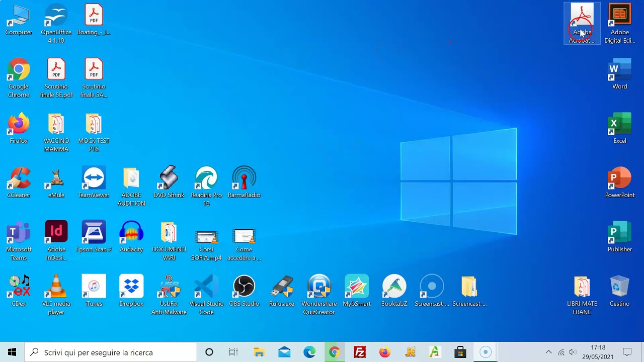Launch Firefox from the desktop shortcut
The height and width of the screenshot is (362, 644).
[19, 129]
